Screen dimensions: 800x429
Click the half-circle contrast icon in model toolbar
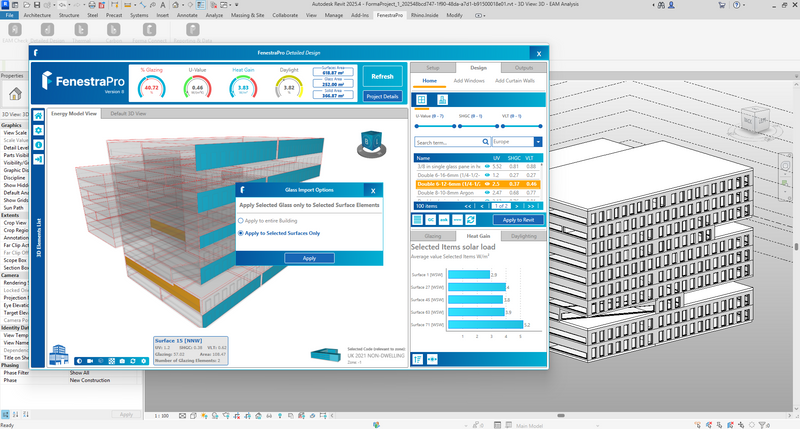[x=79, y=361]
